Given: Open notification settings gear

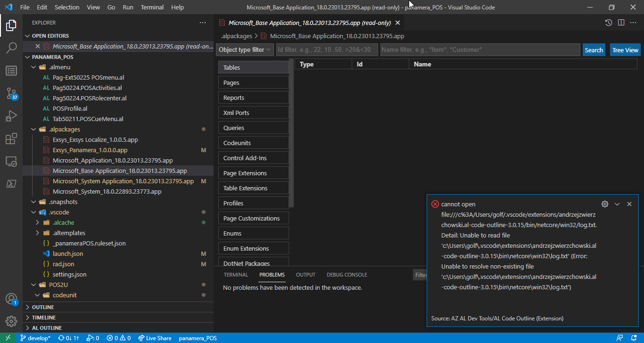Looking at the screenshot, I should pyautogui.click(x=605, y=204).
